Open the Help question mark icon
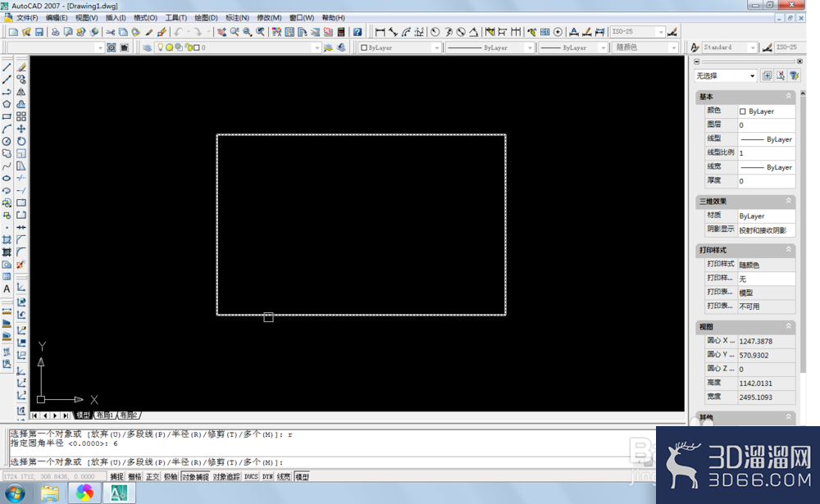 coord(358,32)
